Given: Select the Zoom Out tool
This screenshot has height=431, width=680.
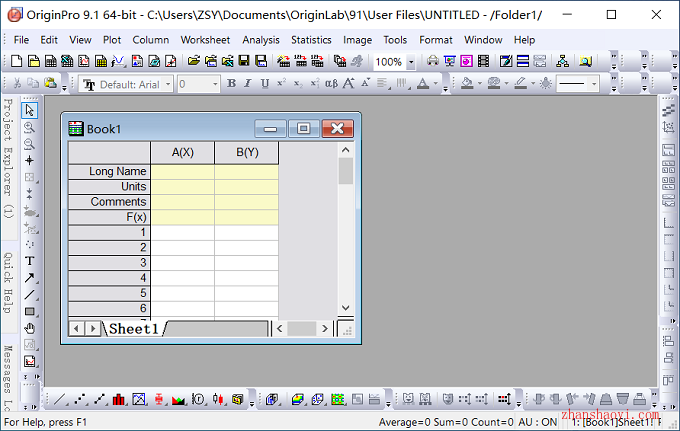Looking at the screenshot, I should click(x=29, y=144).
